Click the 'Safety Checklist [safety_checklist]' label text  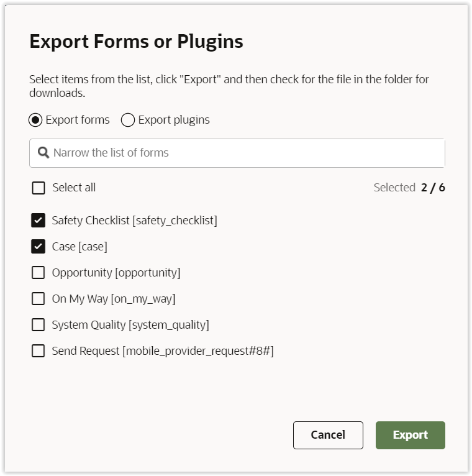point(134,221)
